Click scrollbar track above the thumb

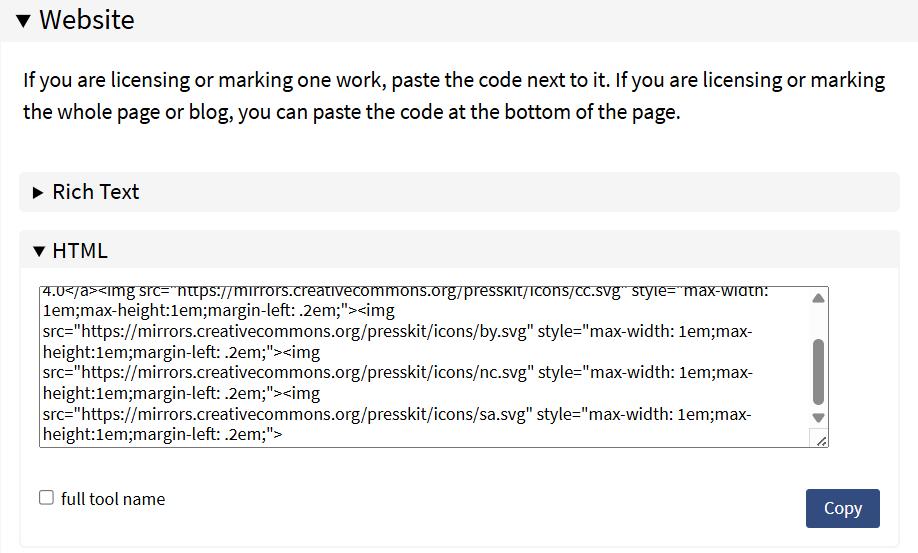(818, 322)
